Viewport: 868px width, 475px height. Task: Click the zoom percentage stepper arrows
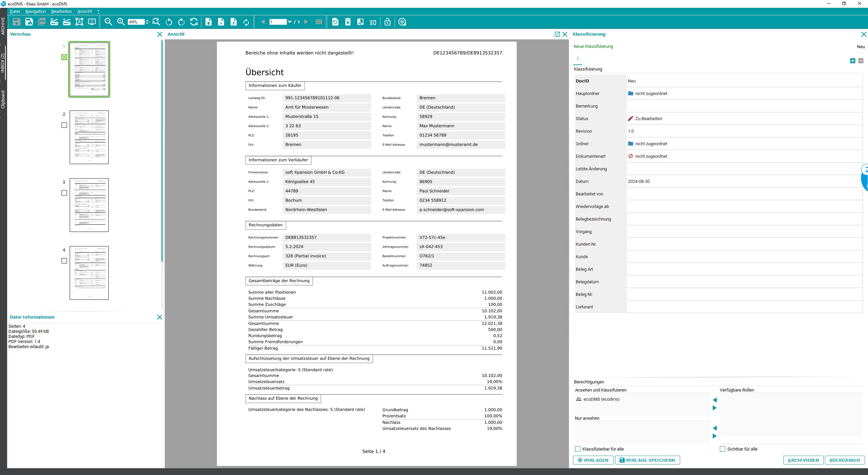point(147,22)
